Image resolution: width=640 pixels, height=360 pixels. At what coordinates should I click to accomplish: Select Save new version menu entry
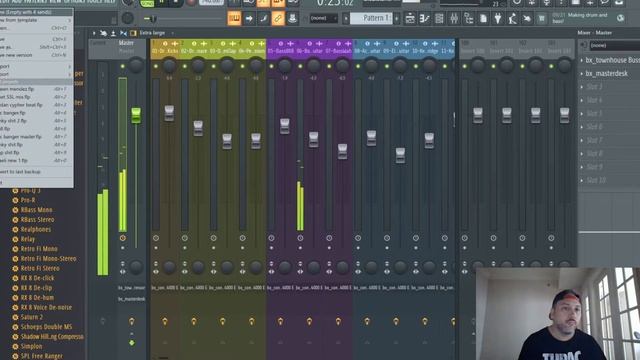pos(36,55)
